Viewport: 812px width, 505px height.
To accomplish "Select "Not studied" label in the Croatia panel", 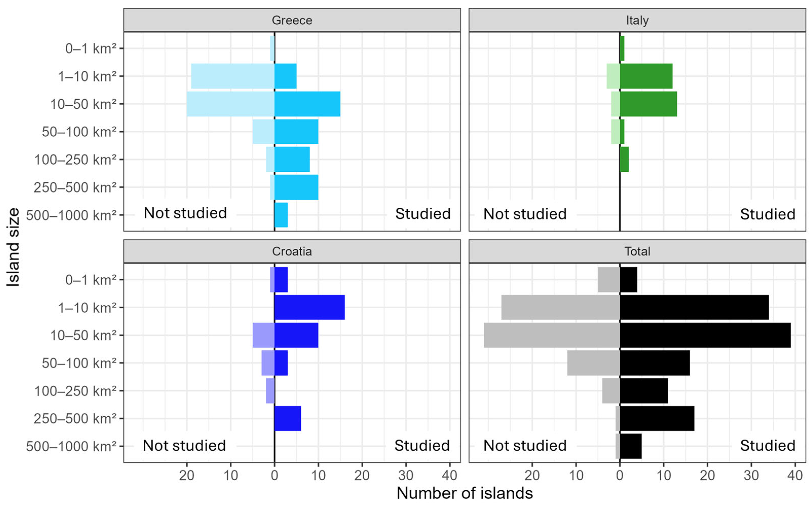I will pos(184,445).
